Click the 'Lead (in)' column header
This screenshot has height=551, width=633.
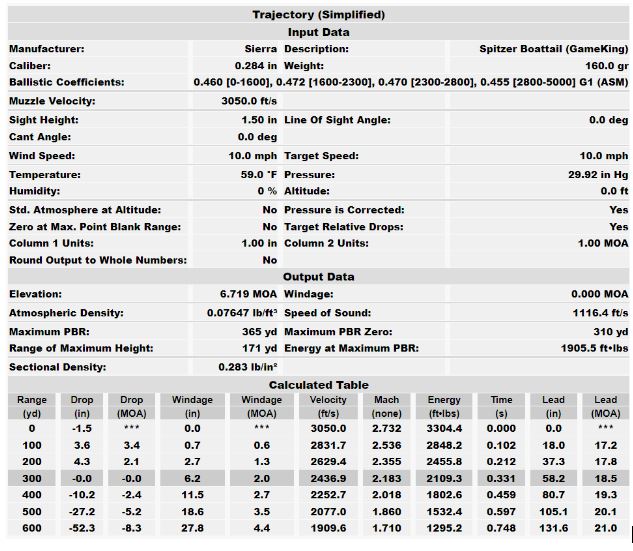tap(553, 406)
